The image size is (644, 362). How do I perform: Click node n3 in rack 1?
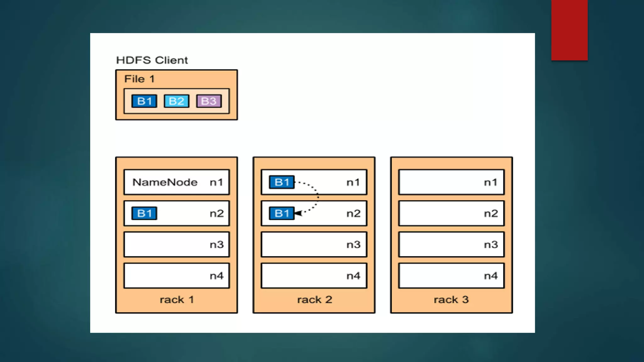coord(177,244)
